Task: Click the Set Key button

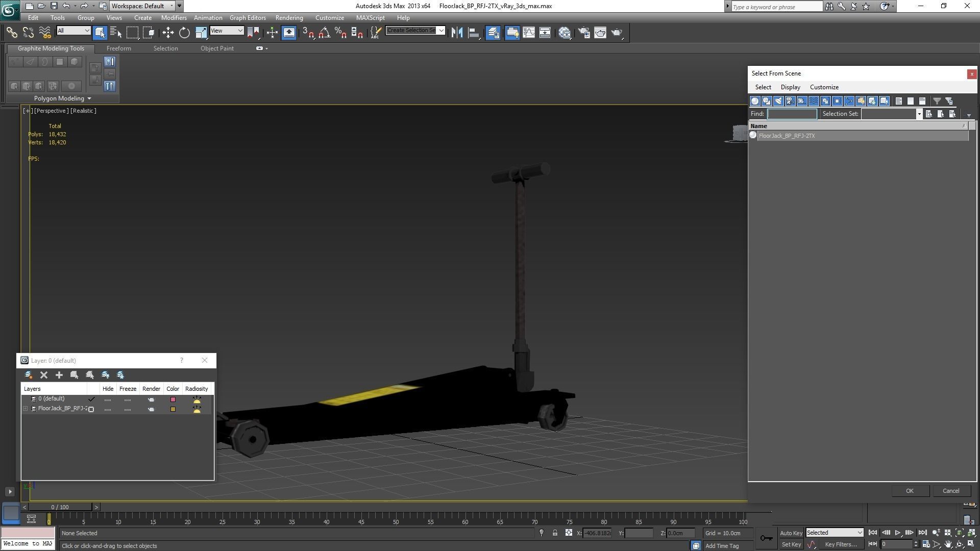Action: click(791, 544)
